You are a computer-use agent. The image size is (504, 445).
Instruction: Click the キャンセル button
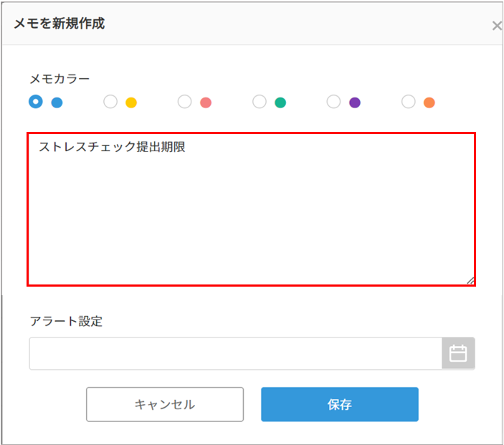pyautogui.click(x=165, y=404)
